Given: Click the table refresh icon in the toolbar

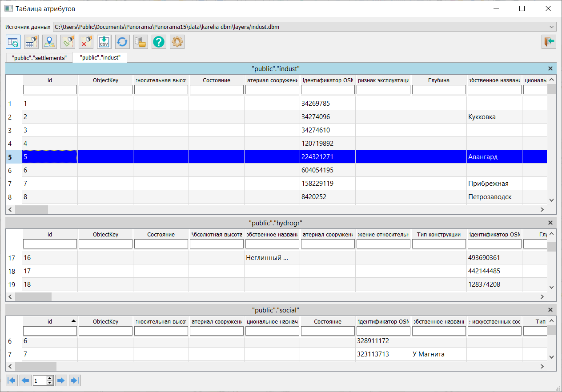Looking at the screenshot, I should click(13, 42).
